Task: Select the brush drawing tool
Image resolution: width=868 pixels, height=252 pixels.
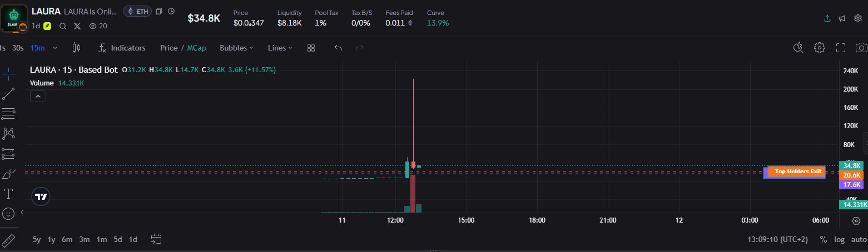Action: (9, 174)
